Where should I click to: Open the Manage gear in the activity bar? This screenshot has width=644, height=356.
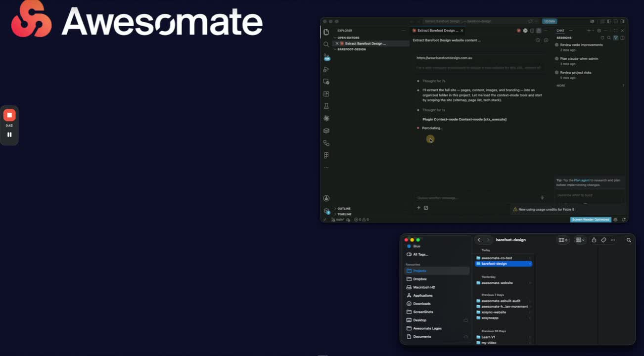pos(326,211)
